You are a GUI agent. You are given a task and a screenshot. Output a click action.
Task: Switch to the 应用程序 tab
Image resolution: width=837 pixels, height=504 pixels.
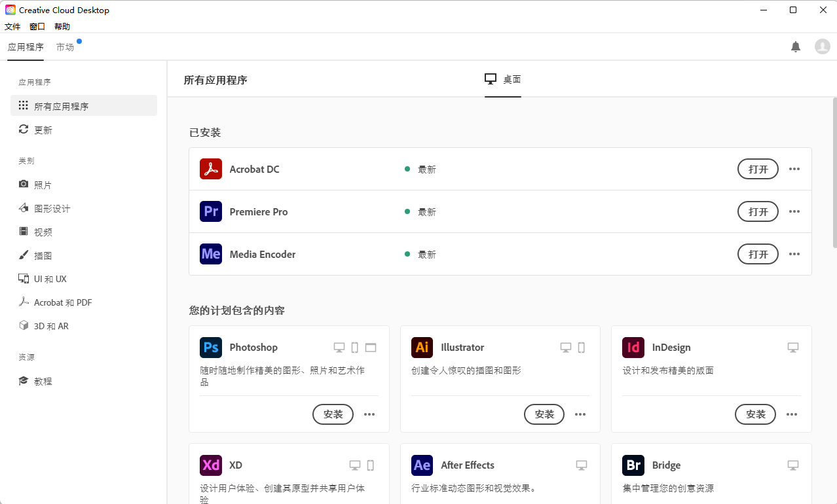[x=26, y=47]
